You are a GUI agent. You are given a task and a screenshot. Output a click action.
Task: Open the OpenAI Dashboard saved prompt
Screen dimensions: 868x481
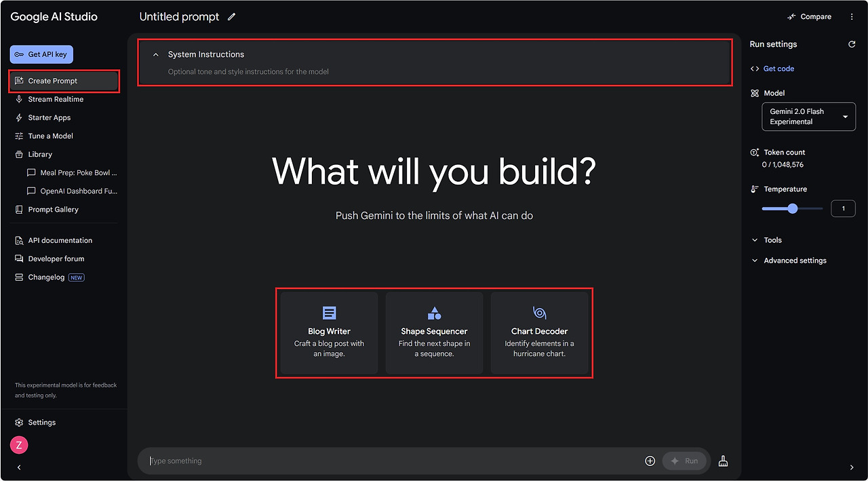point(72,191)
